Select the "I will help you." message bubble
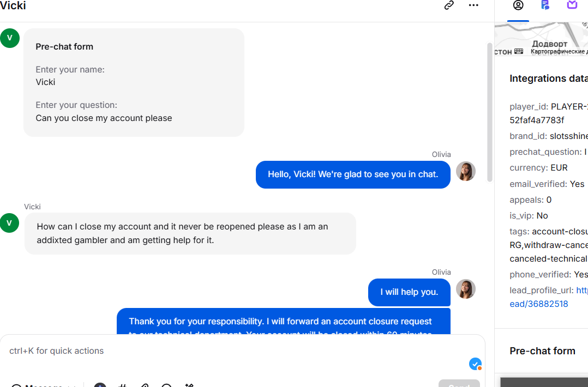588x387 pixels. click(x=409, y=292)
